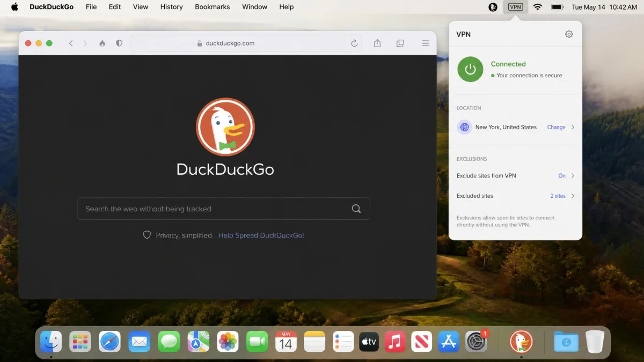Open the Bookmarks menu

pos(213,7)
